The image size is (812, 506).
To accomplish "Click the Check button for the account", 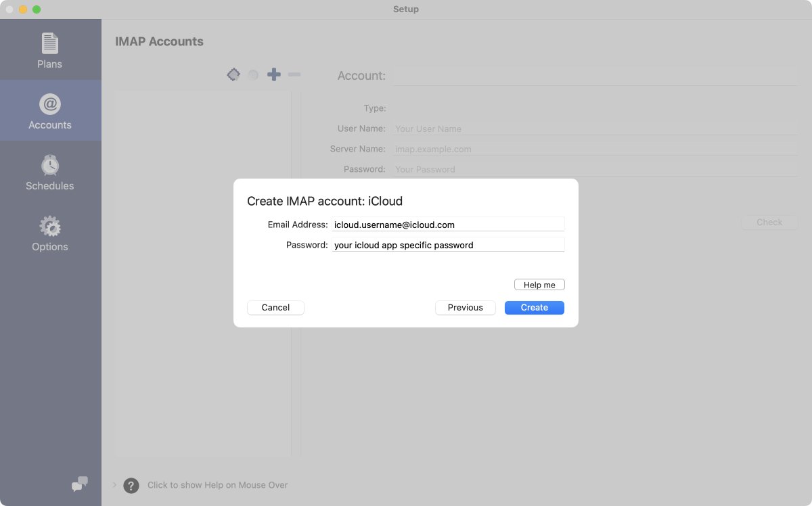I will point(769,222).
